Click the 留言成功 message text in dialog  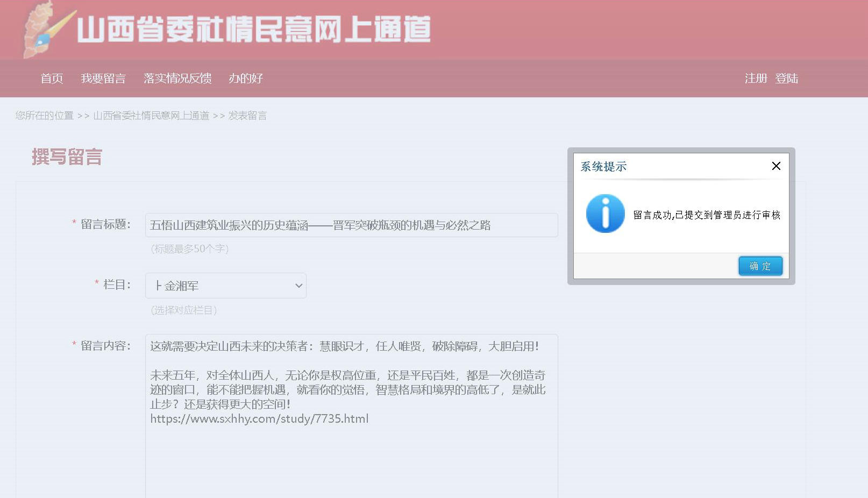[x=706, y=215]
